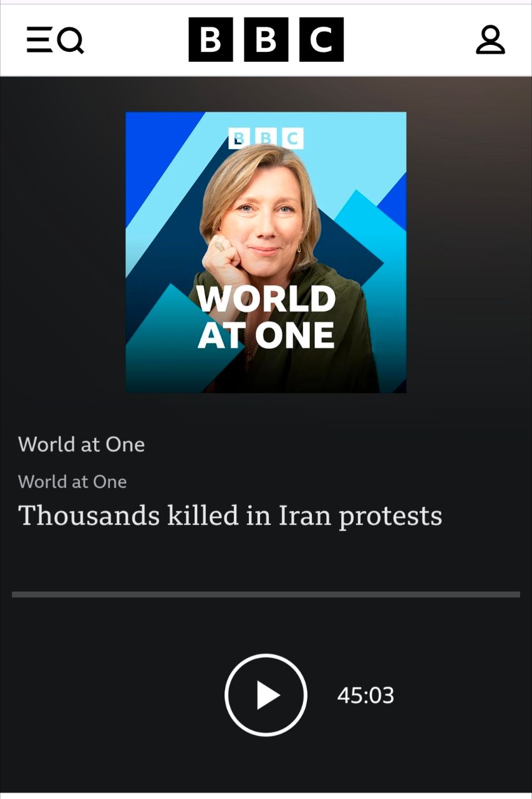Click the audio progress bar midpoint
The image size is (532, 799).
(x=266, y=594)
